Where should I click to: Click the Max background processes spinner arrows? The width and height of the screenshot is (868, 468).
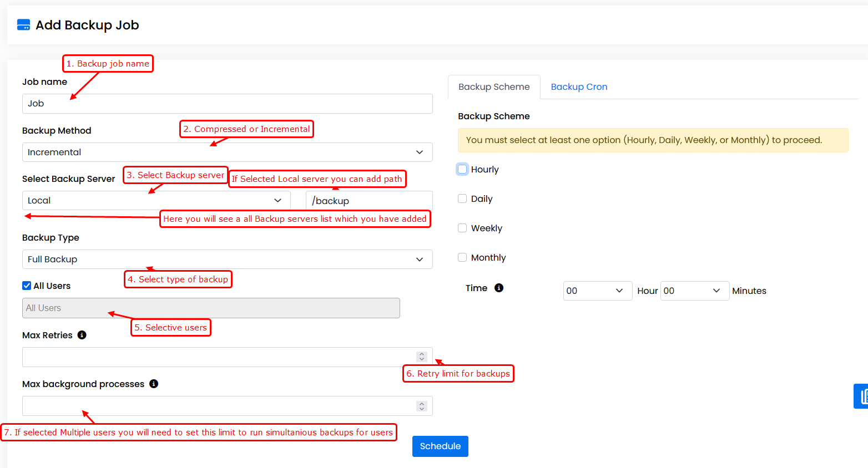pyautogui.click(x=422, y=406)
